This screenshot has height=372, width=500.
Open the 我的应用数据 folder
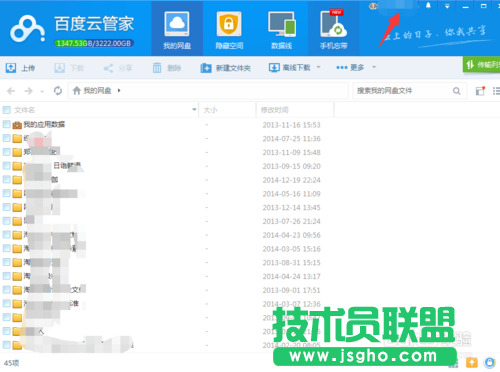pos(44,125)
